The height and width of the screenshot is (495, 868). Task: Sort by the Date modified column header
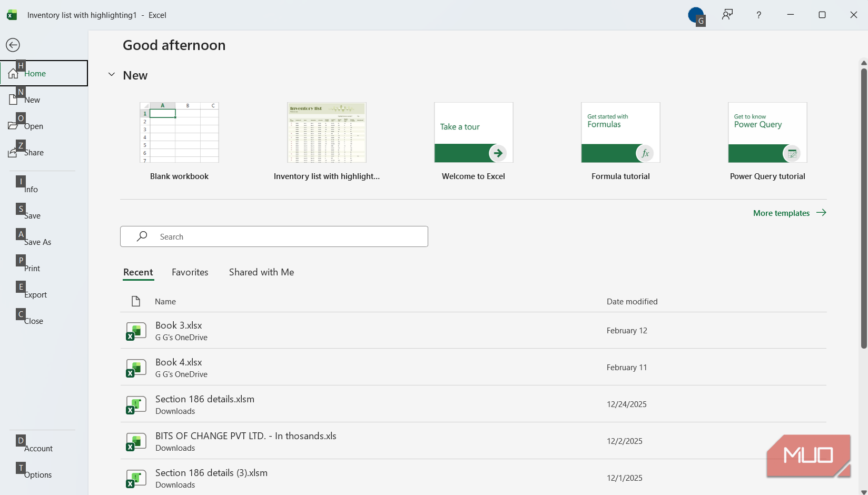(632, 302)
